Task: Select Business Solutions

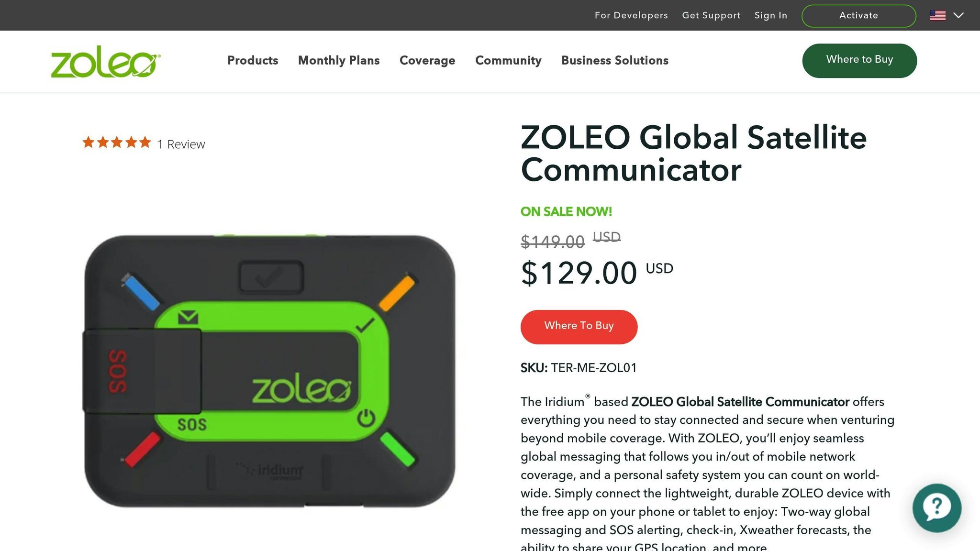Action: pyautogui.click(x=614, y=61)
